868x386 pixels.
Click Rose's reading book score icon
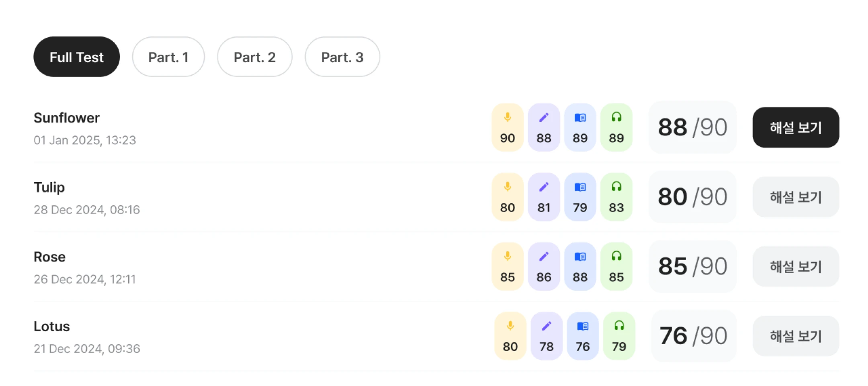pyautogui.click(x=580, y=257)
